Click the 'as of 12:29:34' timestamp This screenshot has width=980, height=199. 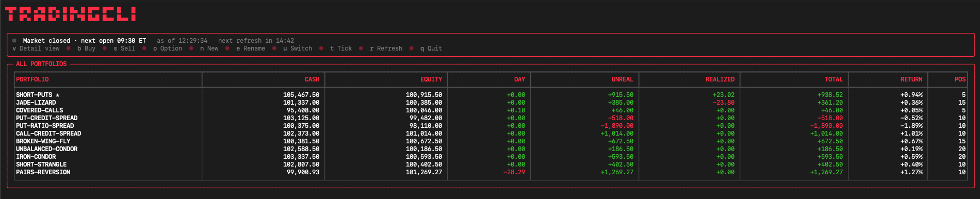[182, 41]
